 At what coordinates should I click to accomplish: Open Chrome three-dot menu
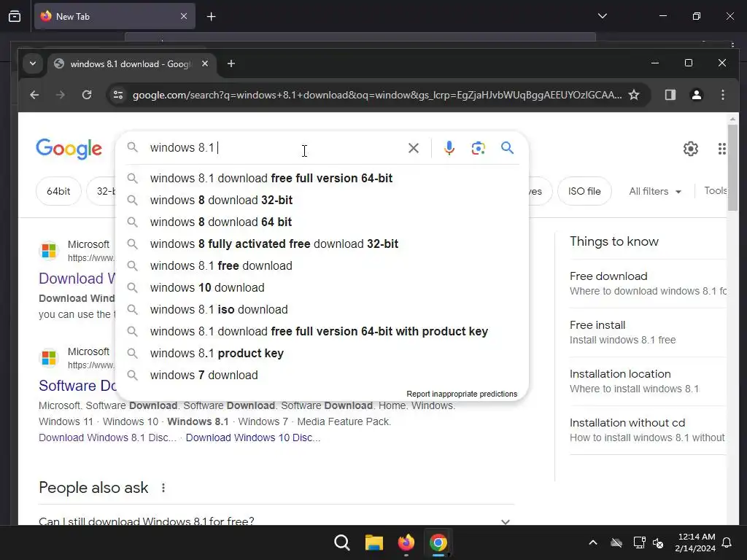723,95
